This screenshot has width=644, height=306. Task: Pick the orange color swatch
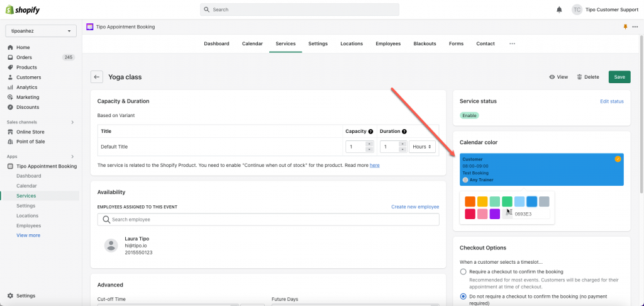pyautogui.click(x=470, y=201)
